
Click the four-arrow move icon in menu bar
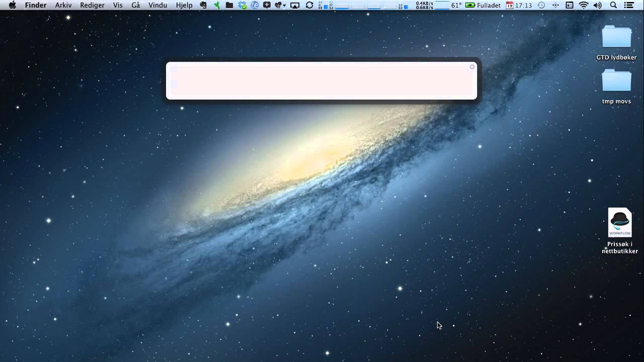click(555, 5)
